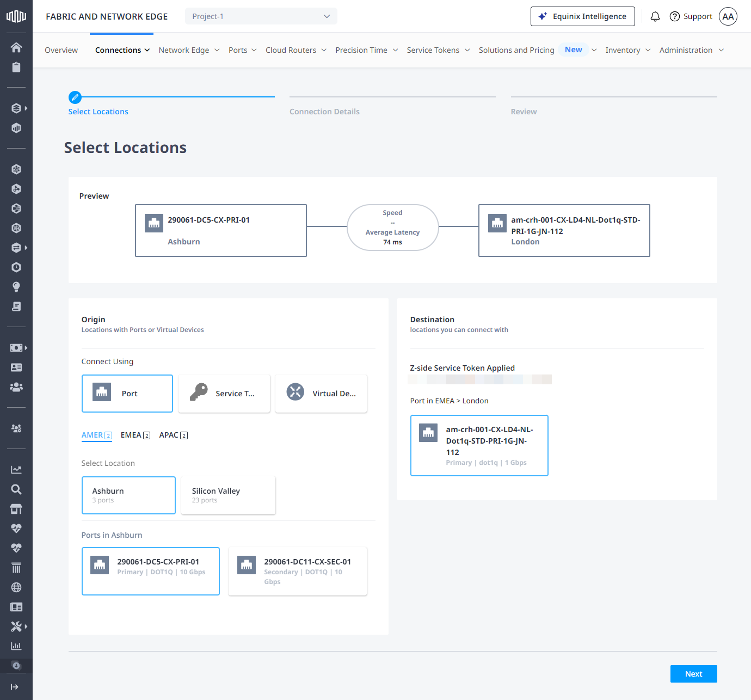Select the Ashburn location card
This screenshot has height=700, width=751.
[128, 495]
